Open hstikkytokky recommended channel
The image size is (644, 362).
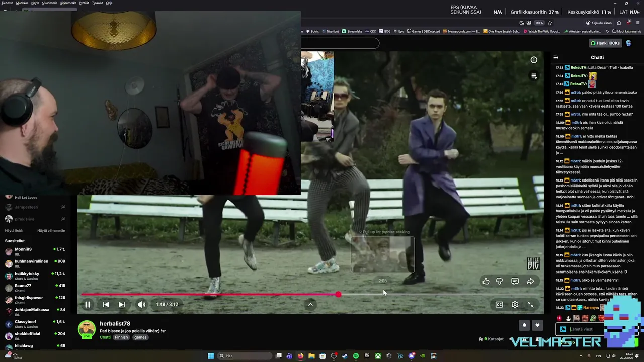pyautogui.click(x=35, y=276)
